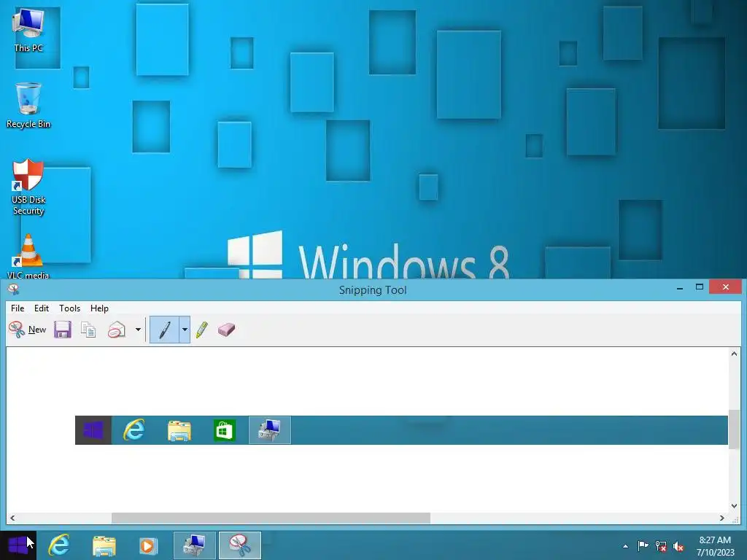Viewport: 747px width, 560px height.
Task: Show hidden system tray icons
Action: 625,546
